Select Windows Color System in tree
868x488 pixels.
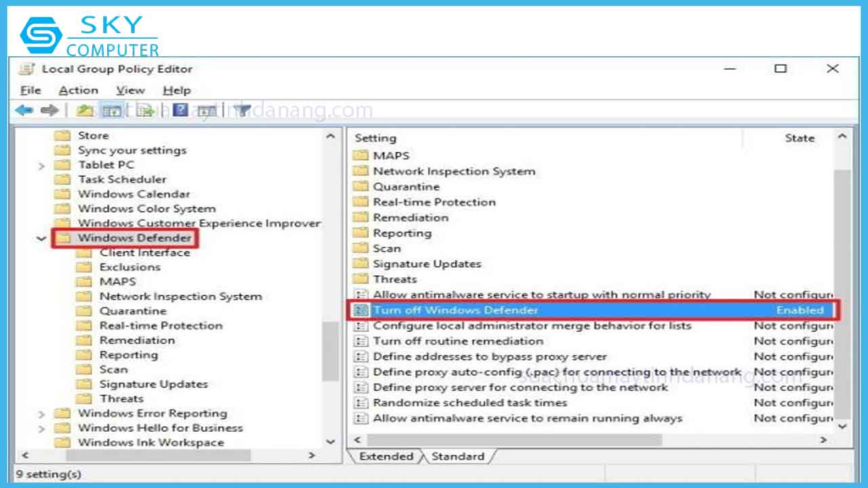click(x=146, y=209)
